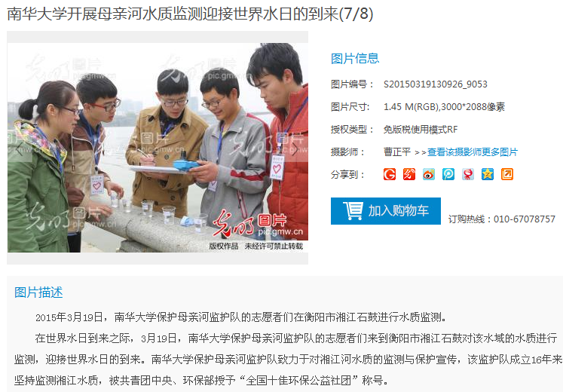Click photographer name 曹正平
Screen dimensions: 563x392
point(396,152)
